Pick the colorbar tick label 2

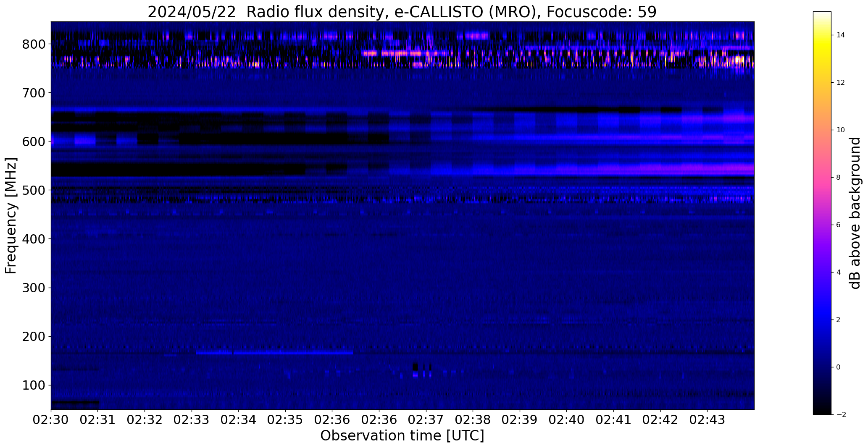(x=839, y=320)
